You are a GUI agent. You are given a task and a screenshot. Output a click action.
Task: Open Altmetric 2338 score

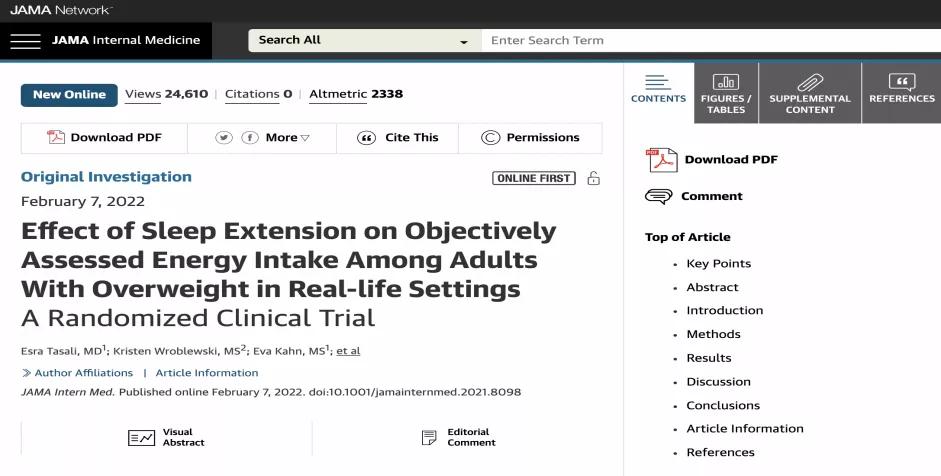[x=356, y=94]
